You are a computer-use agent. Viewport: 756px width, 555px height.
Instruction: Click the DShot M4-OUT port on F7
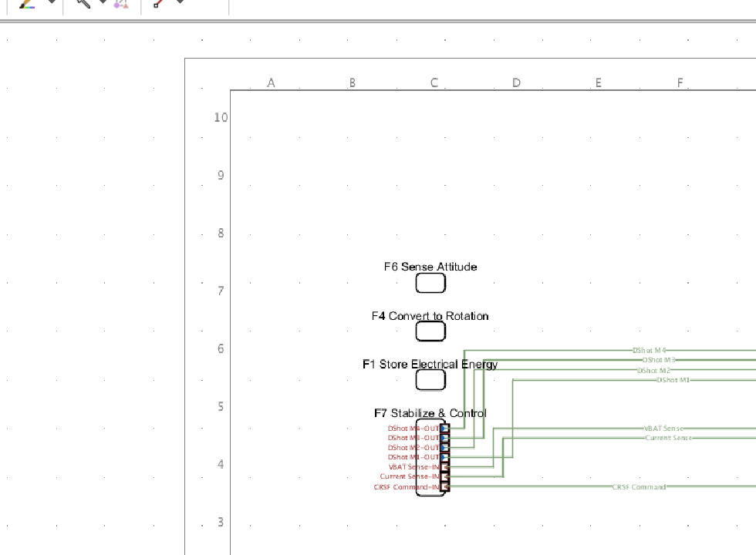coord(444,429)
